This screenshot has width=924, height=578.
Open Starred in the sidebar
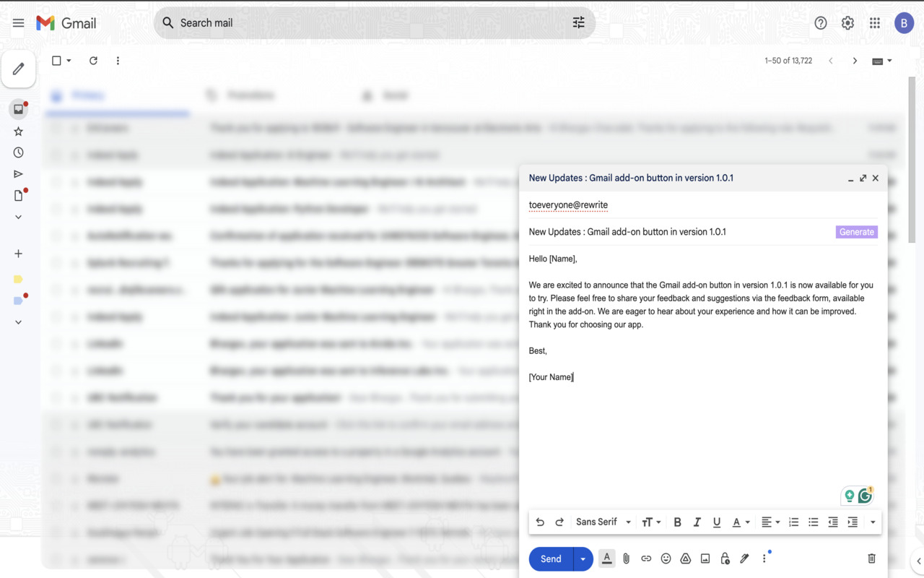(19, 131)
